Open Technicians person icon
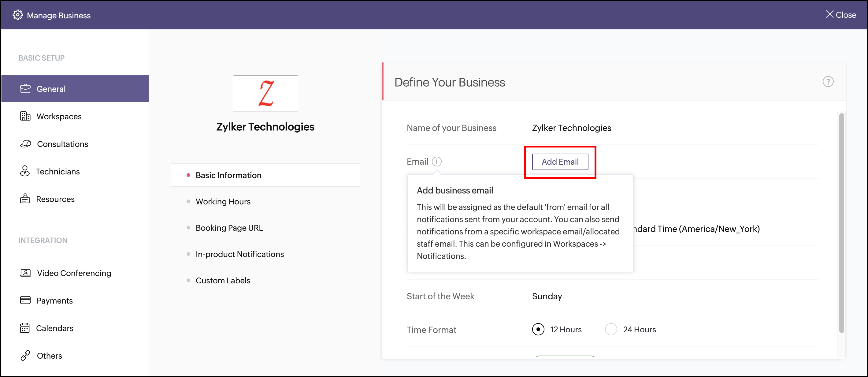 [25, 171]
